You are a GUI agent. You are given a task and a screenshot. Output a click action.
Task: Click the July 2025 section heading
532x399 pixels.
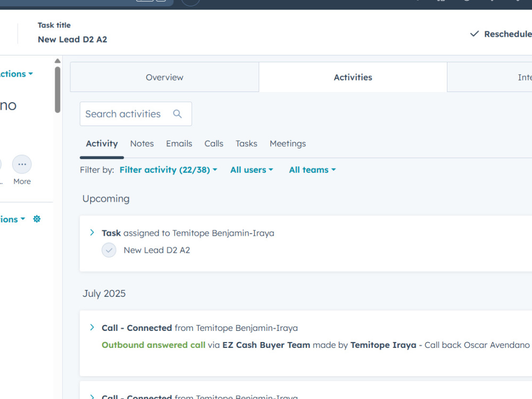104,294
